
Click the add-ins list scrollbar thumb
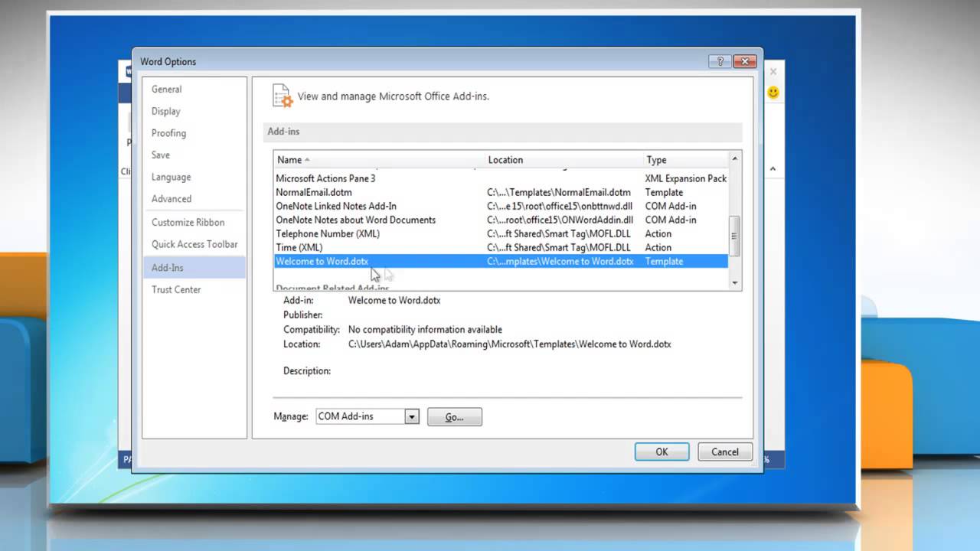735,236
